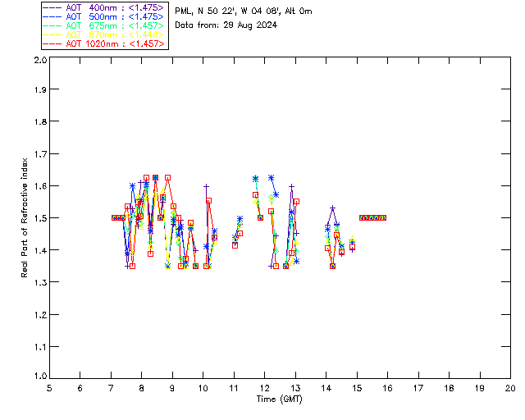Click the PML station location text
The image size is (525, 420).
coord(244,11)
